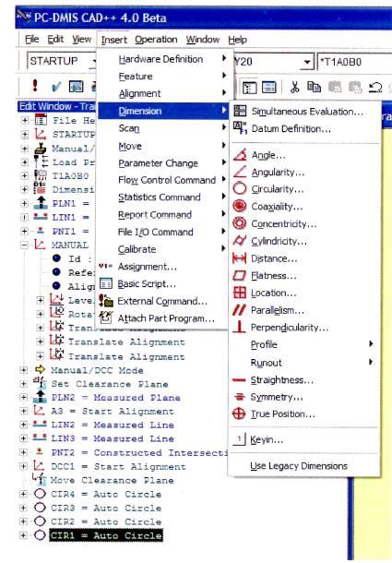392x563 pixels.
Task: Select Set Clearance Plane row
Action: 110,384
